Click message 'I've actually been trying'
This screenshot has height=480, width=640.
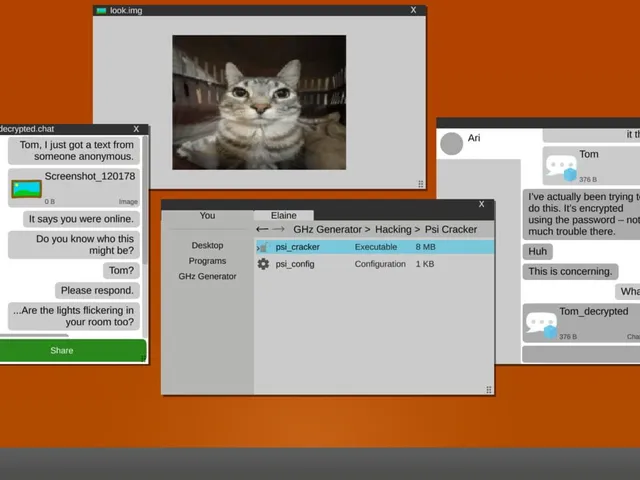click(581, 214)
